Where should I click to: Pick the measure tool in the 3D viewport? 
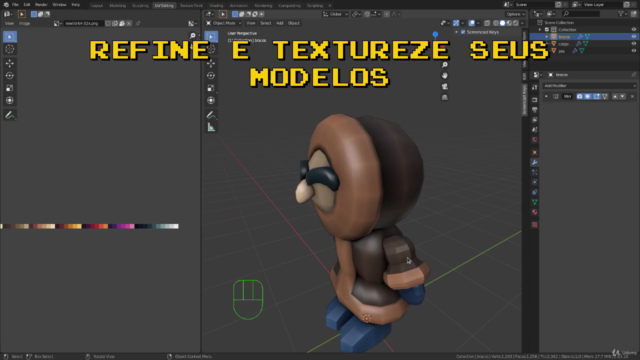pos(211,128)
